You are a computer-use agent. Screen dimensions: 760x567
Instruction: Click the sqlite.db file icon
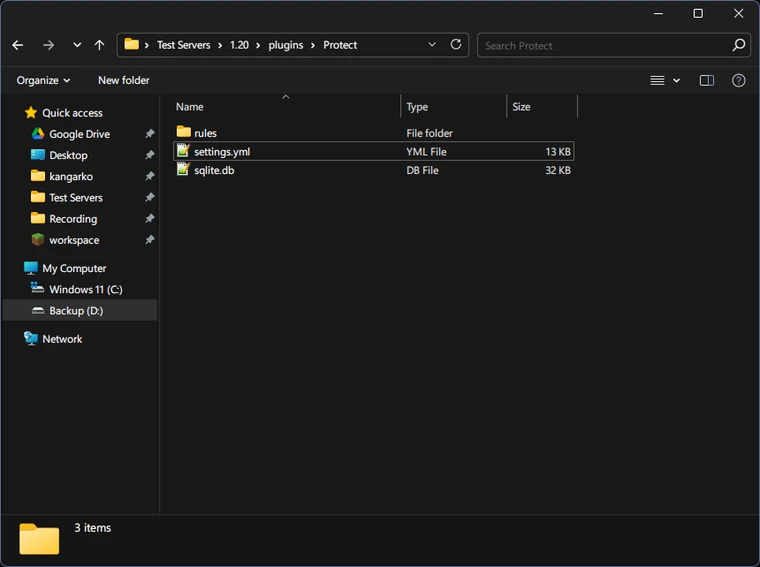(183, 169)
